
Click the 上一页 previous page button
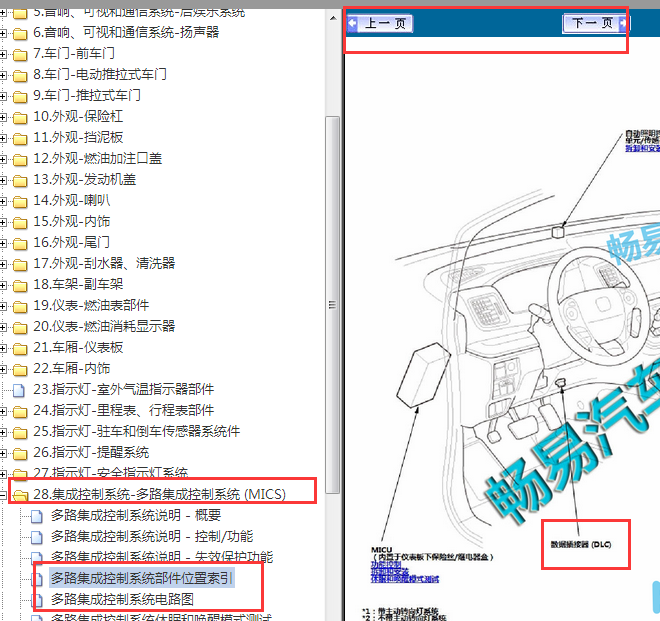(380, 23)
